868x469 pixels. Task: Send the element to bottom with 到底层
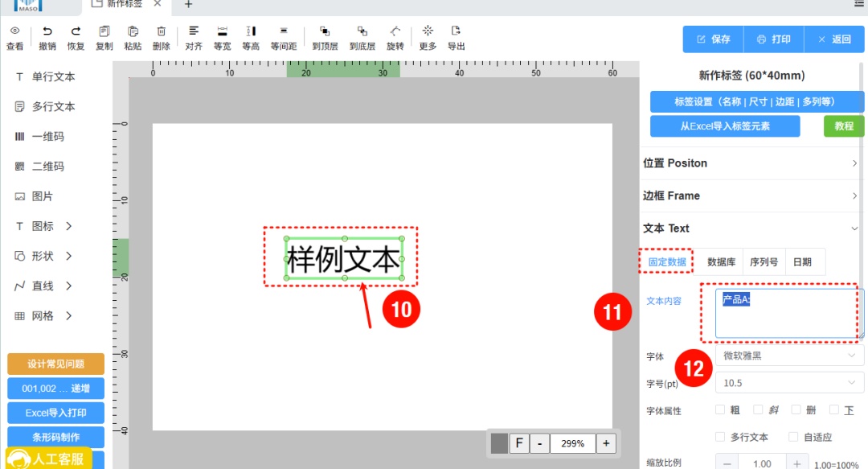click(x=362, y=31)
